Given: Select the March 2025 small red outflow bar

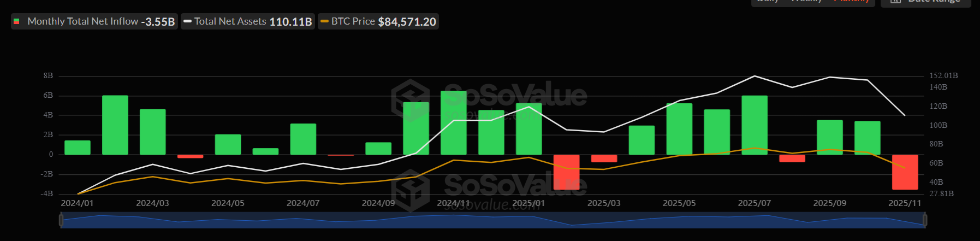Looking at the screenshot, I should pyautogui.click(x=604, y=158).
